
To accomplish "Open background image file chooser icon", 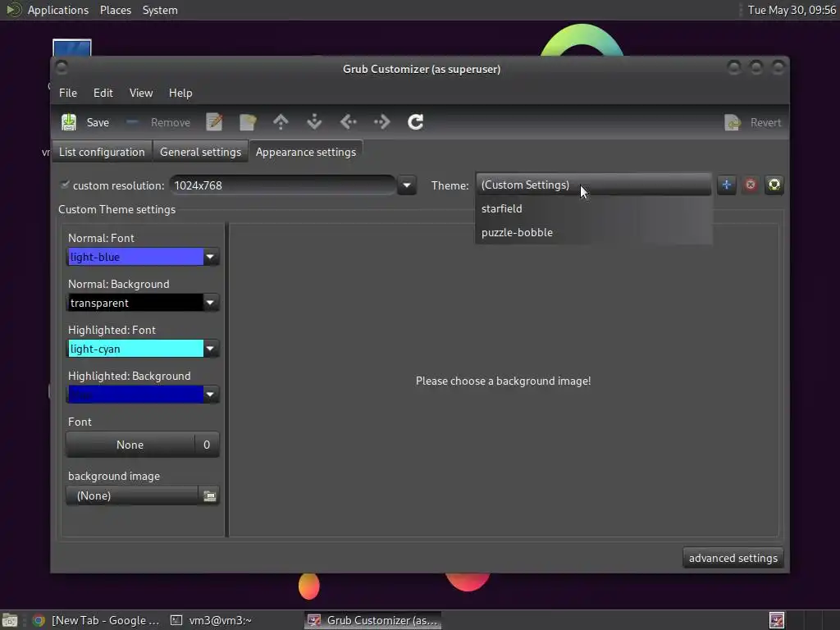I will click(x=209, y=495).
